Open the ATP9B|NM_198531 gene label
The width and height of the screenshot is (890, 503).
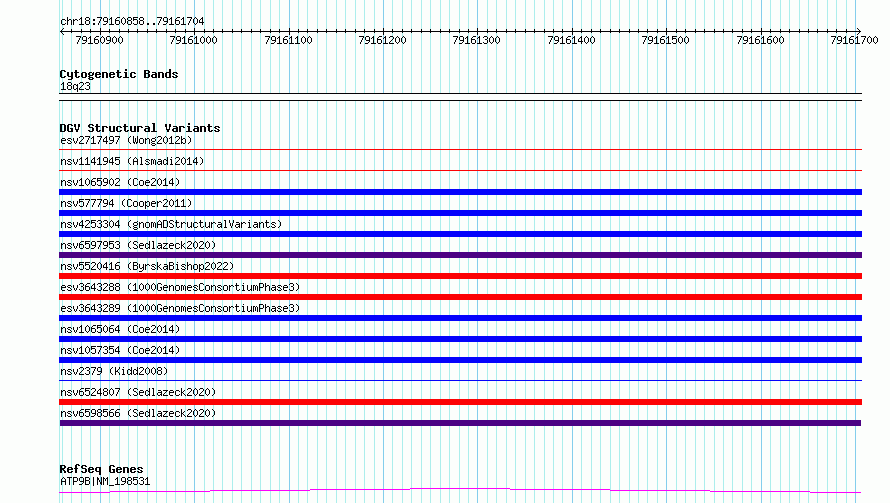pos(105,481)
